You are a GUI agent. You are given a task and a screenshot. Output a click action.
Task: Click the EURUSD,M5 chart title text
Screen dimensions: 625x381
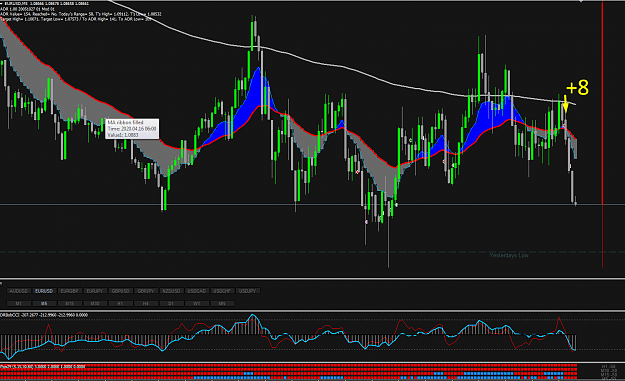[47, 3]
